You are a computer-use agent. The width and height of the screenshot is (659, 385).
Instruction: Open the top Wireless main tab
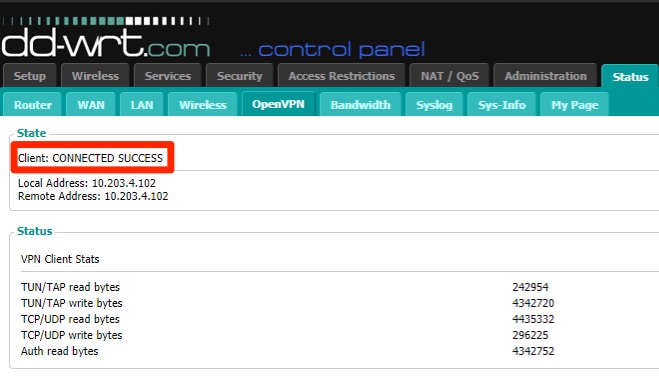point(95,76)
